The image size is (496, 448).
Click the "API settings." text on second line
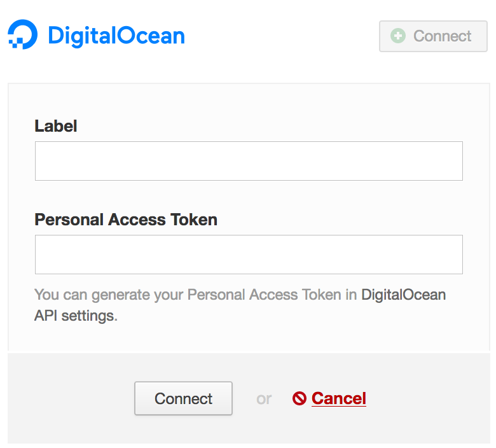coord(76,316)
